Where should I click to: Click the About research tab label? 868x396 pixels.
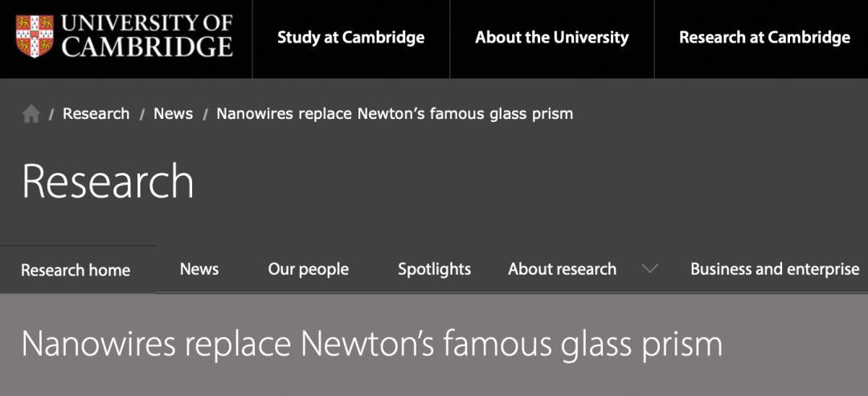(562, 269)
